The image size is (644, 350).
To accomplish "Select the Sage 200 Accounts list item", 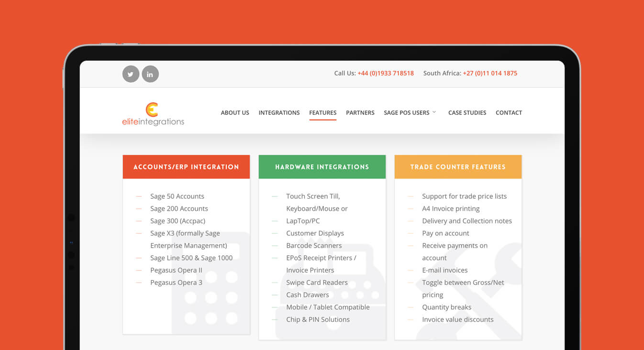I will coord(179,209).
